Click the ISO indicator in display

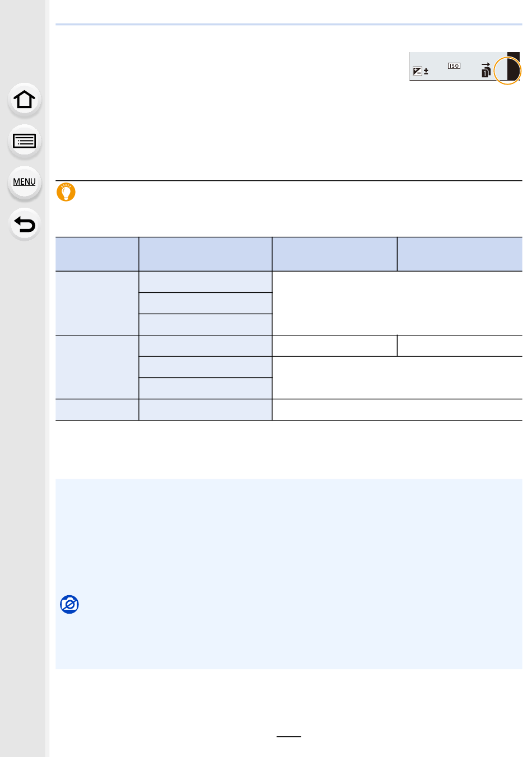point(454,66)
